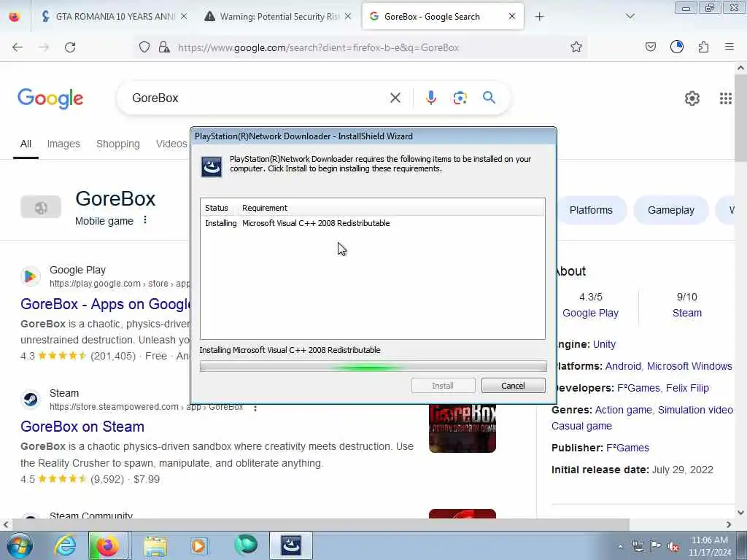747x560 pixels.
Task: Click the Action game genre link
Action: click(x=623, y=410)
